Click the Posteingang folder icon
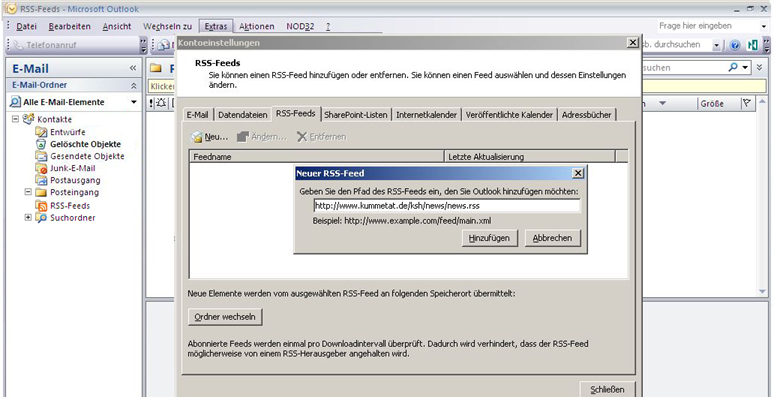Viewport: 774px width, 397px height. tap(41, 192)
